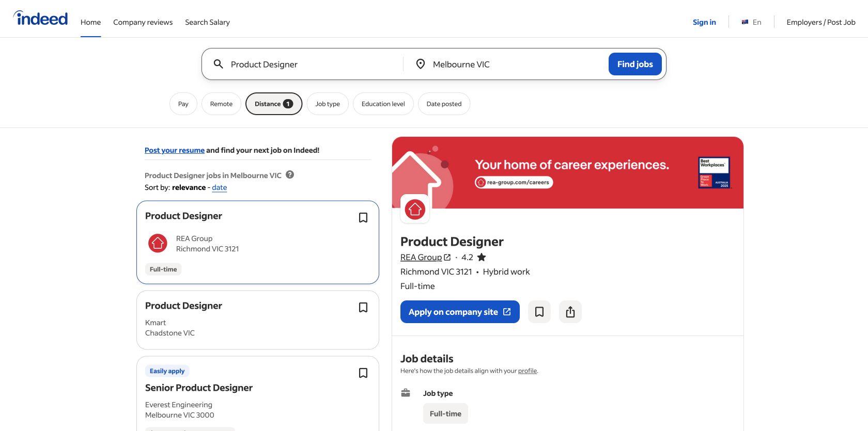This screenshot has height=431, width=868.
Task: Click the Best Workplaces badge image
Action: [x=715, y=172]
